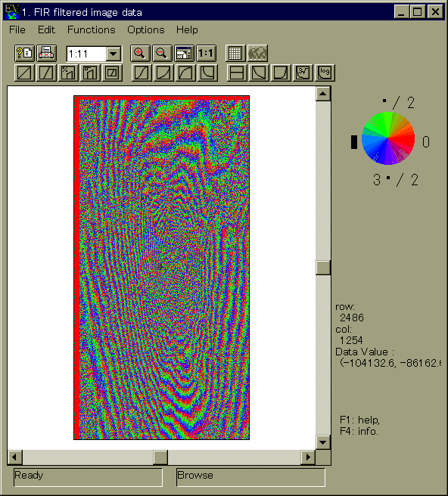448x496 pixels.
Task: Click the Data Value coordinates readout
Action: [x=390, y=362]
